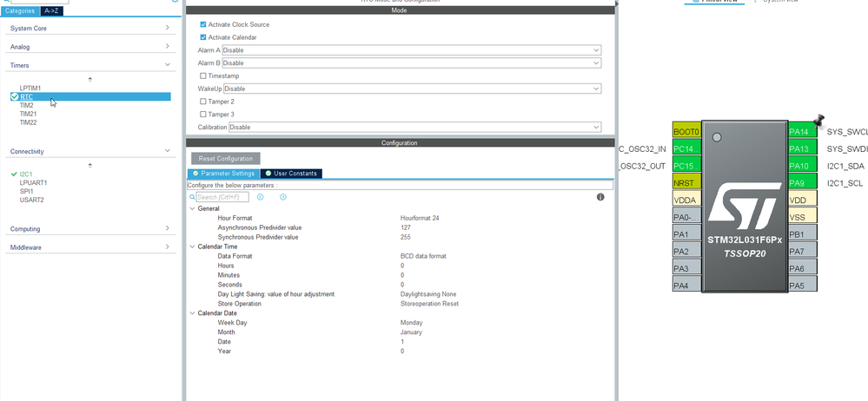Select the PA4 pin

[x=687, y=286]
